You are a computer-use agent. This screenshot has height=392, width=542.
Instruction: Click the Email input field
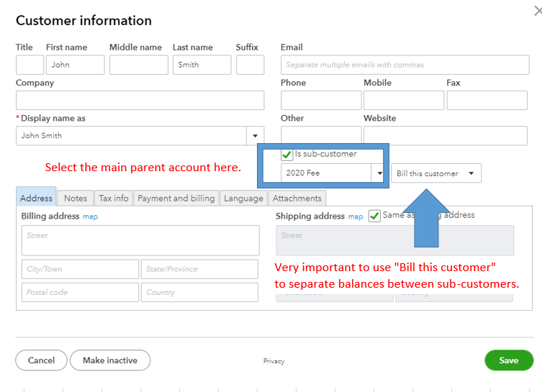pos(404,65)
